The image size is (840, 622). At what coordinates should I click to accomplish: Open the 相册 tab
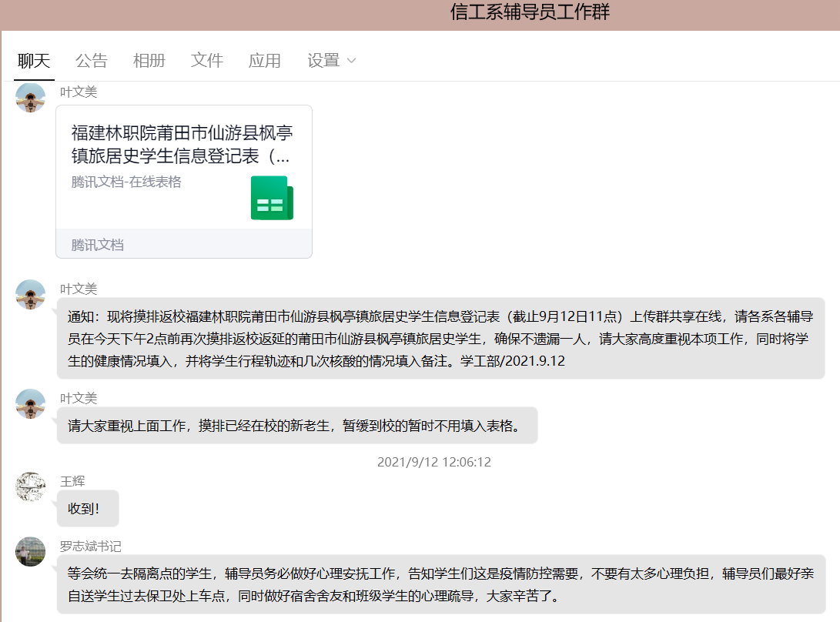149,61
